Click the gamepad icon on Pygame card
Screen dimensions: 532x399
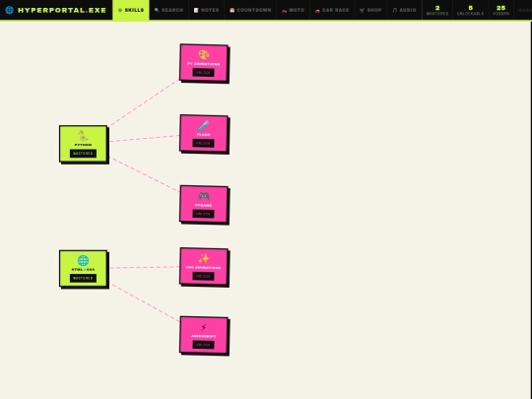tap(204, 196)
